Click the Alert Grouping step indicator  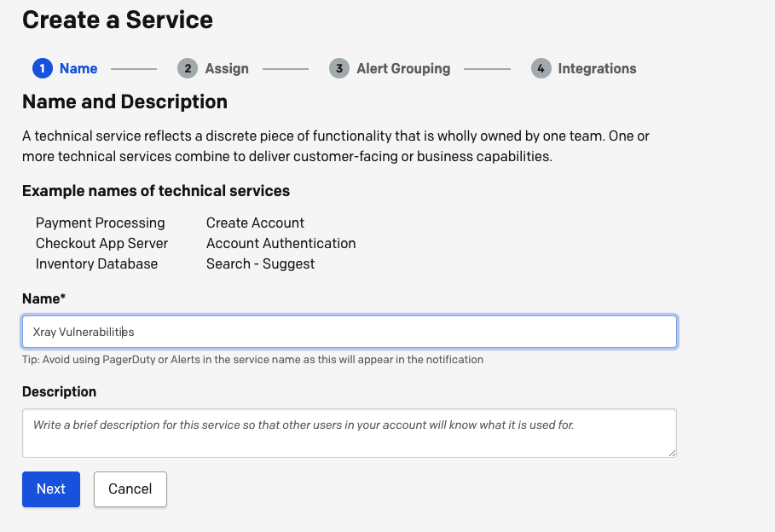tap(402, 68)
